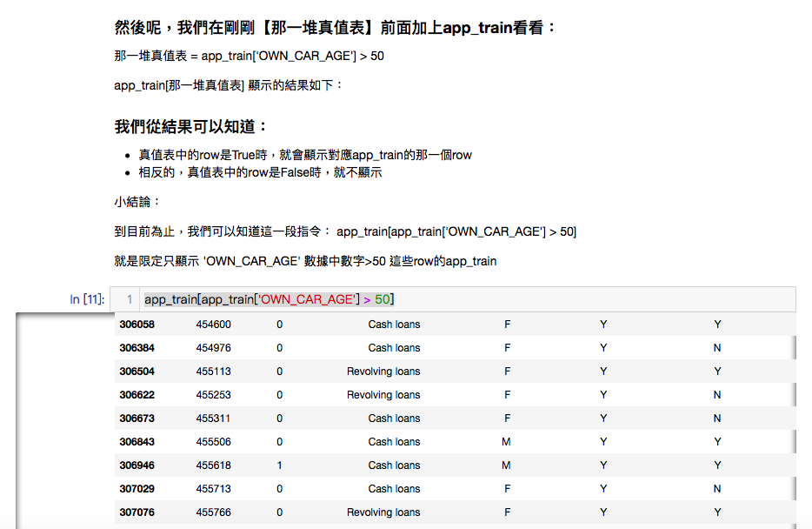Select row index 306946
This screenshot has height=529, width=812.
pos(136,465)
